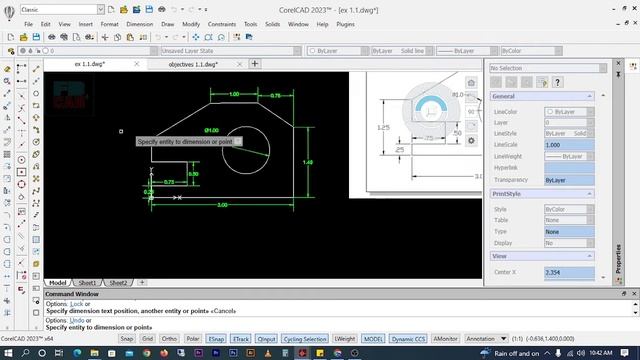Click the LineScale 1.000 value field

pos(569,145)
